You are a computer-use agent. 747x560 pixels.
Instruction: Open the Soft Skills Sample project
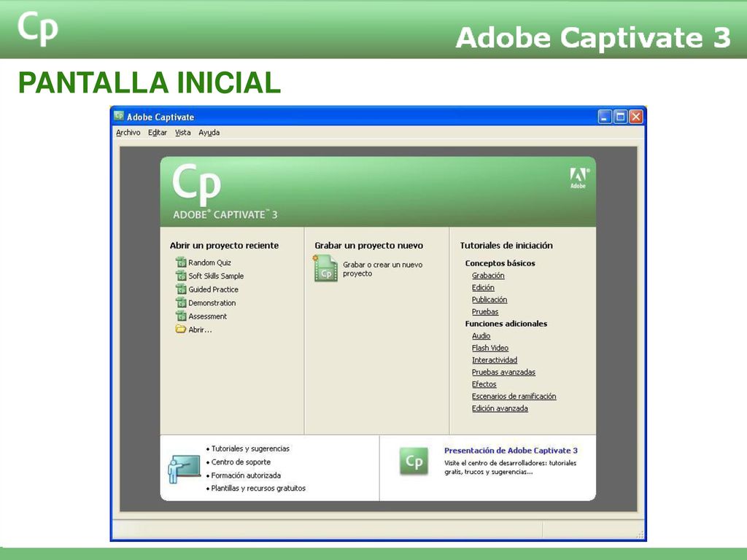[216, 276]
